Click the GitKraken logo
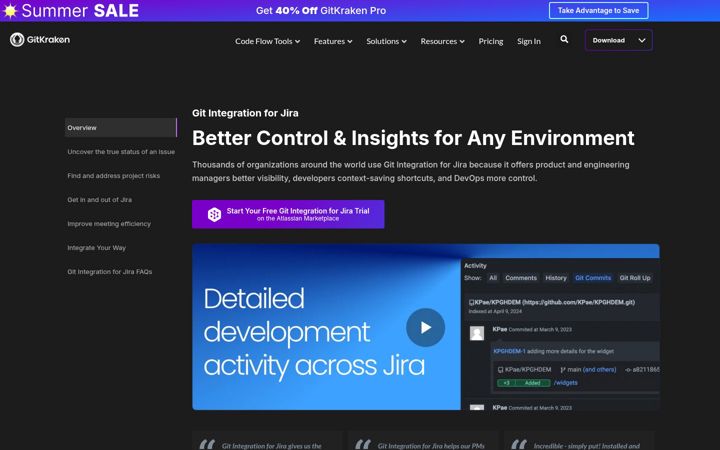 (x=40, y=40)
